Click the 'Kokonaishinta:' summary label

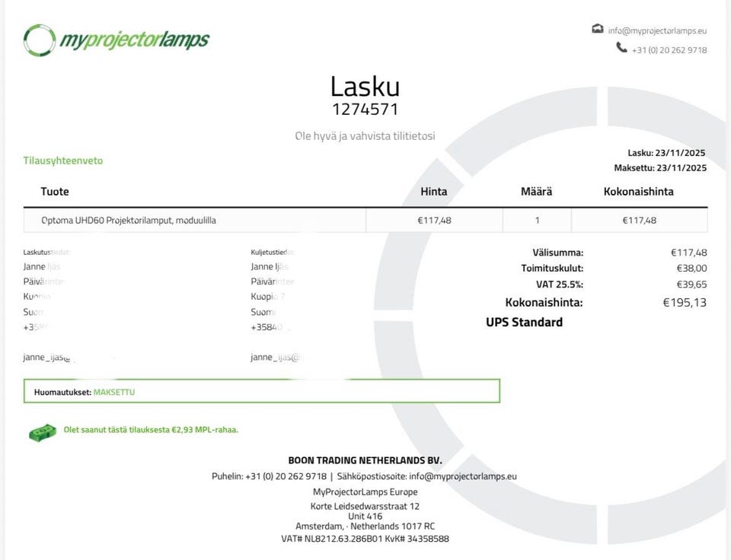(x=544, y=303)
